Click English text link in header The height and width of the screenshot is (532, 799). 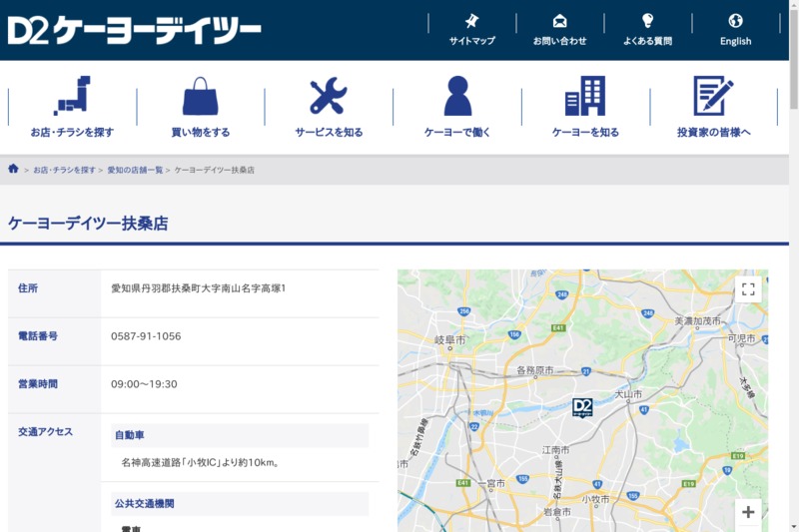pos(735,41)
